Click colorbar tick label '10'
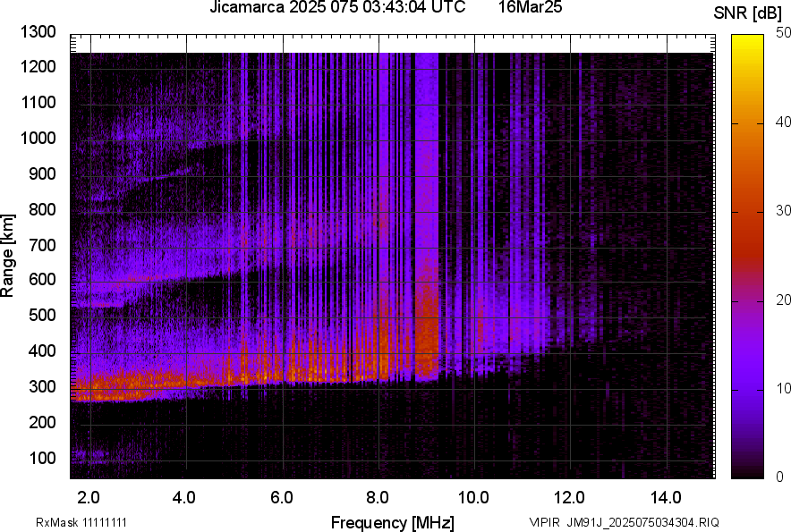The image size is (791, 532). (784, 388)
